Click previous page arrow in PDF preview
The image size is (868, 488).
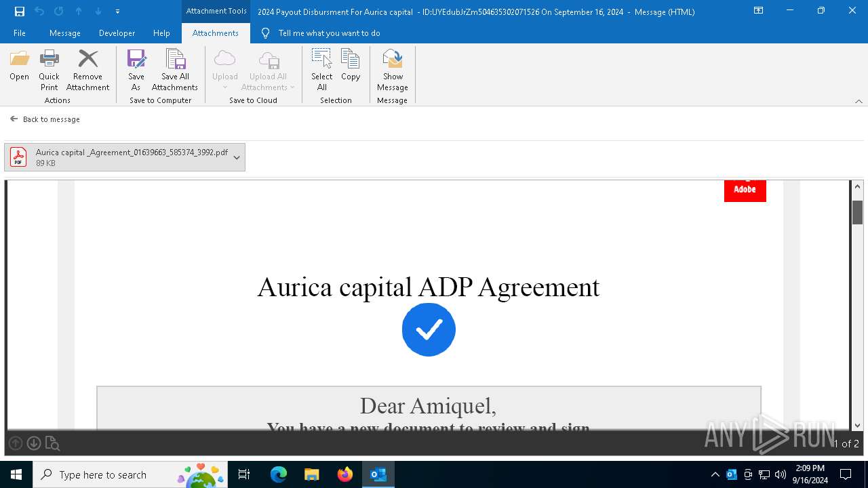tap(15, 443)
